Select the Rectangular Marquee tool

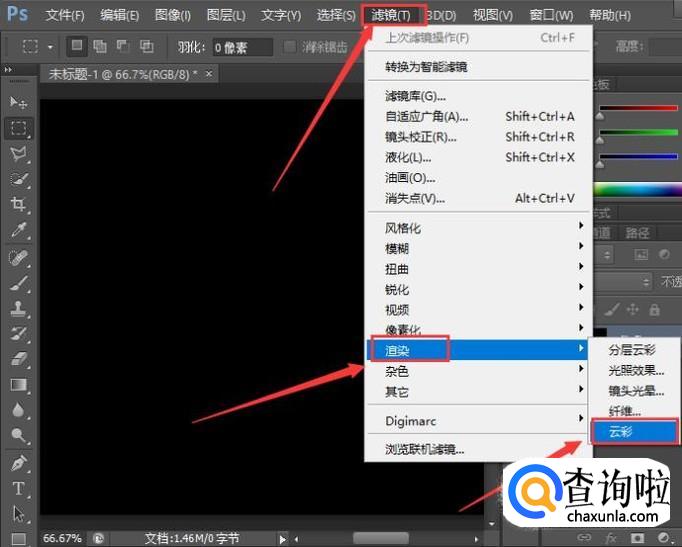coord(18,128)
